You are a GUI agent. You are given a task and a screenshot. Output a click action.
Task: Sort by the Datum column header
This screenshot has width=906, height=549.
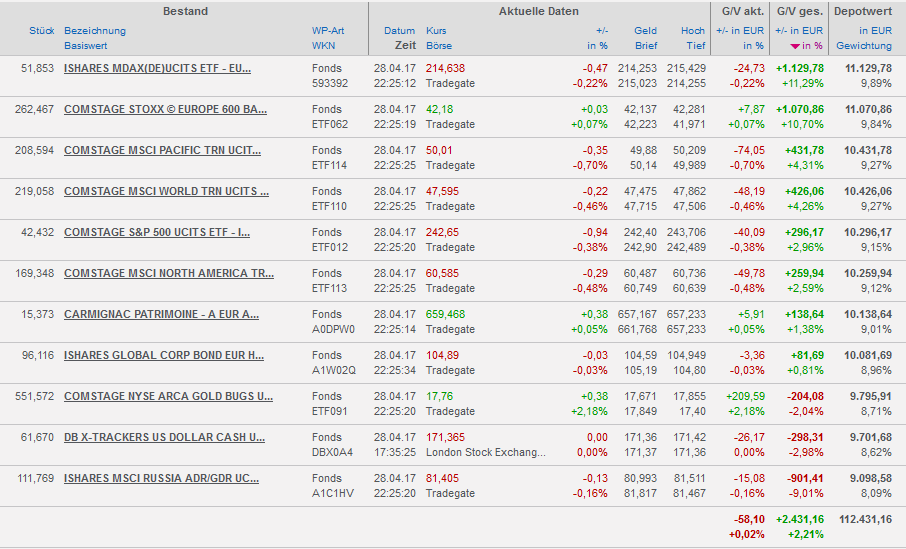click(x=399, y=31)
